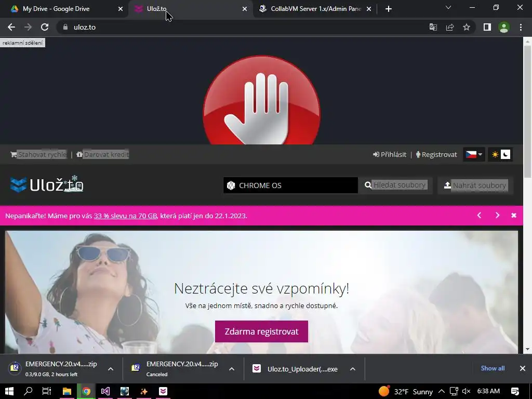Switch to dark theme moon toggle
Viewport: 532px width, 399px height.
pyautogui.click(x=506, y=154)
